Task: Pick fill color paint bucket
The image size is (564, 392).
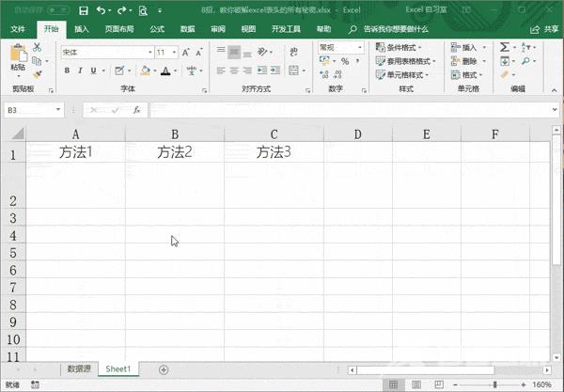Action: (146, 71)
